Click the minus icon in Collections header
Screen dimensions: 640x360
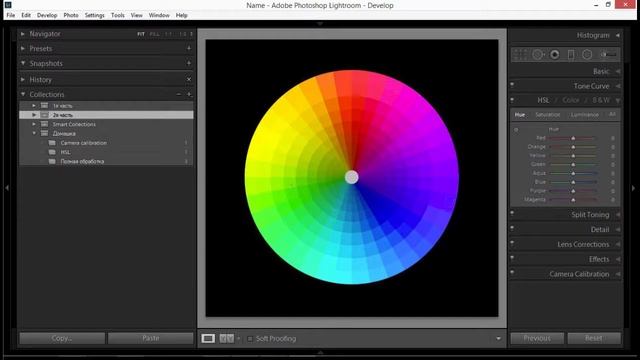(179, 94)
